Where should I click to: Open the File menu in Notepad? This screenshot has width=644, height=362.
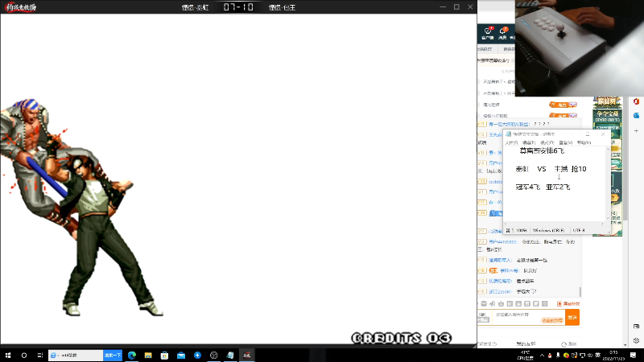click(x=511, y=143)
